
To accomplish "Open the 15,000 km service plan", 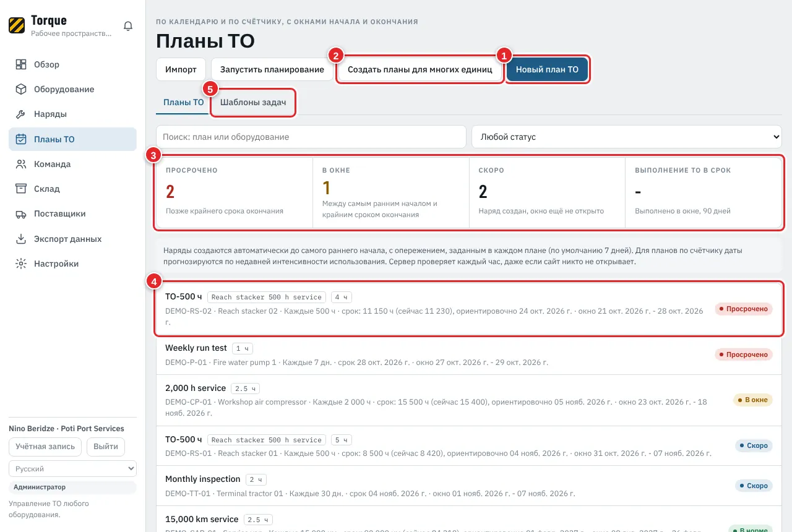I will (469, 518).
